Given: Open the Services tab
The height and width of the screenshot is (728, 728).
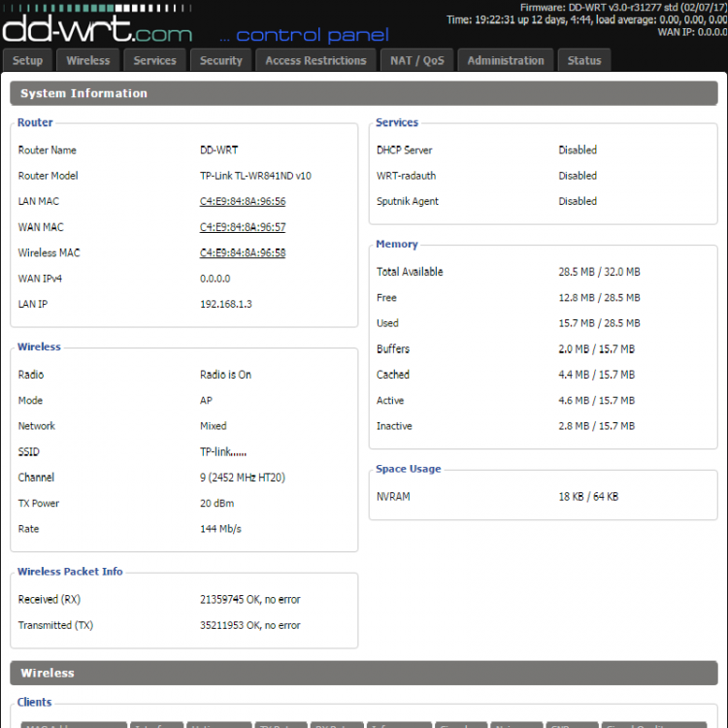Looking at the screenshot, I should coord(155,60).
